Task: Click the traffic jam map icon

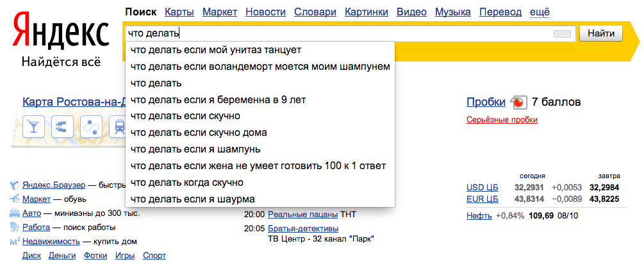Action: point(62,126)
